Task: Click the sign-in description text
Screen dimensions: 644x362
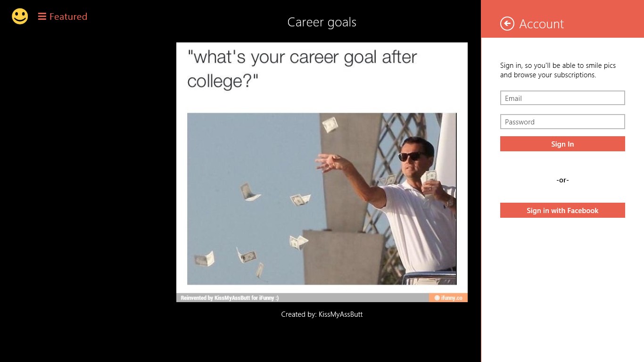Action: 558,70
